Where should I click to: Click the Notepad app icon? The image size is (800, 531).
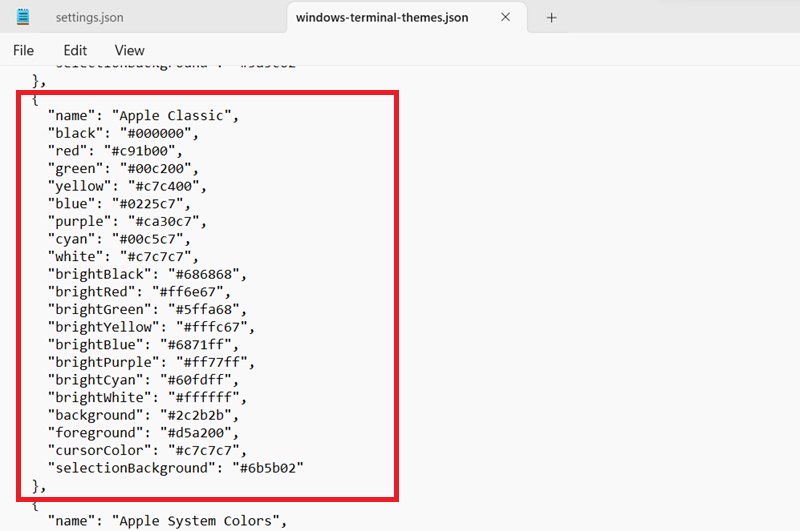[23, 17]
